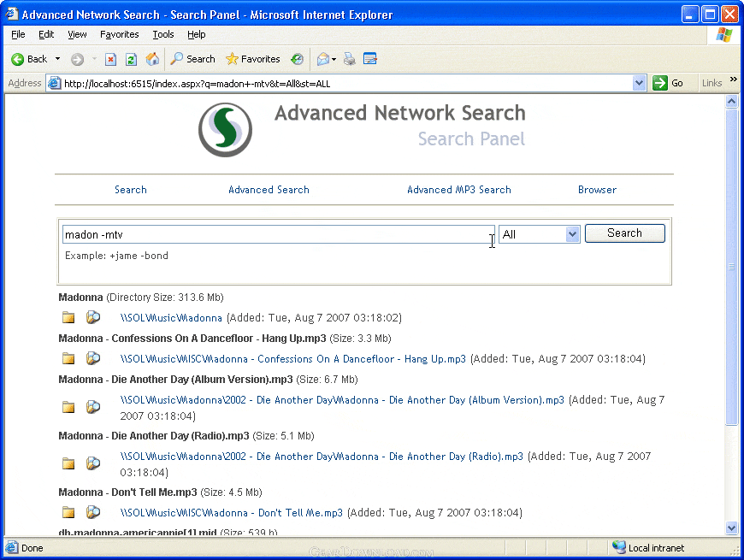The height and width of the screenshot is (560, 744).
Task: Click the Advanced Network Search logo
Action: point(226,130)
